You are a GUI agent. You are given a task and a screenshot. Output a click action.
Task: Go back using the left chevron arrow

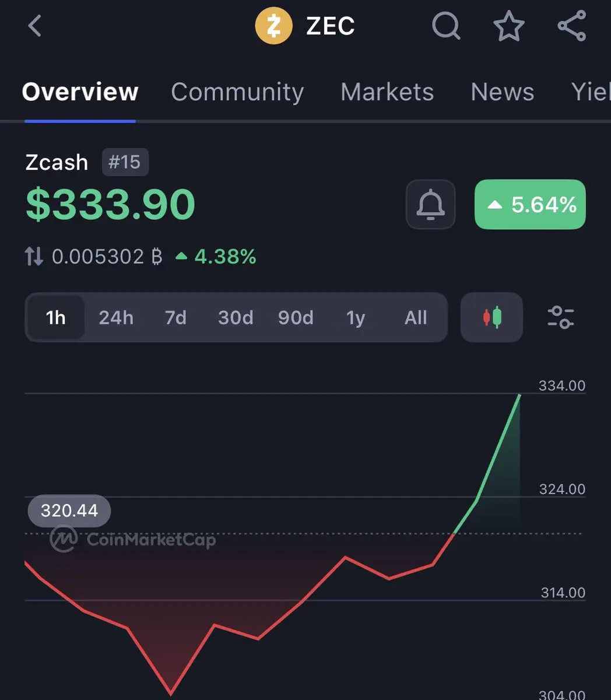click(x=35, y=26)
